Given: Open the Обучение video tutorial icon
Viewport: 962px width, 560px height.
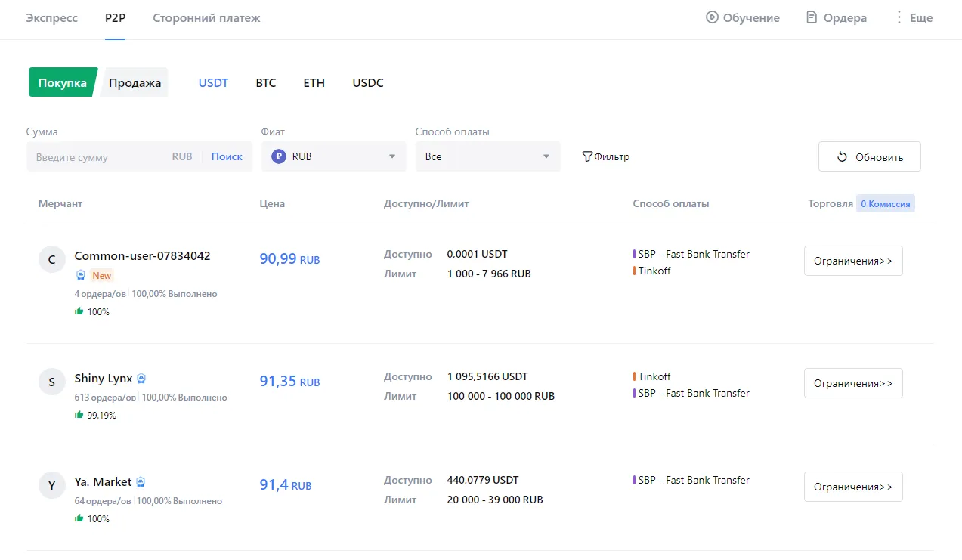Looking at the screenshot, I should tap(712, 17).
